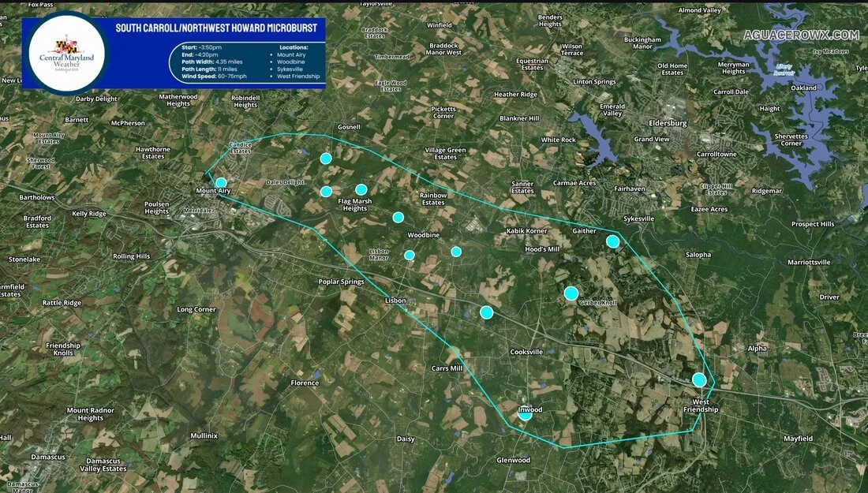This screenshot has height=493, width=868.
Task: Select the cyan marker beside Gerber Knoll label
Action: click(571, 293)
